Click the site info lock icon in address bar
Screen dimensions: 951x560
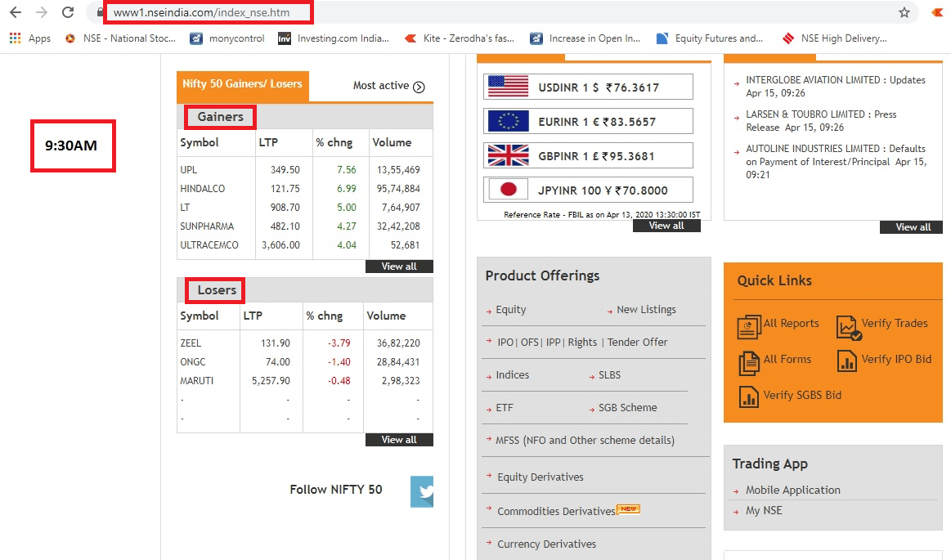click(x=100, y=12)
